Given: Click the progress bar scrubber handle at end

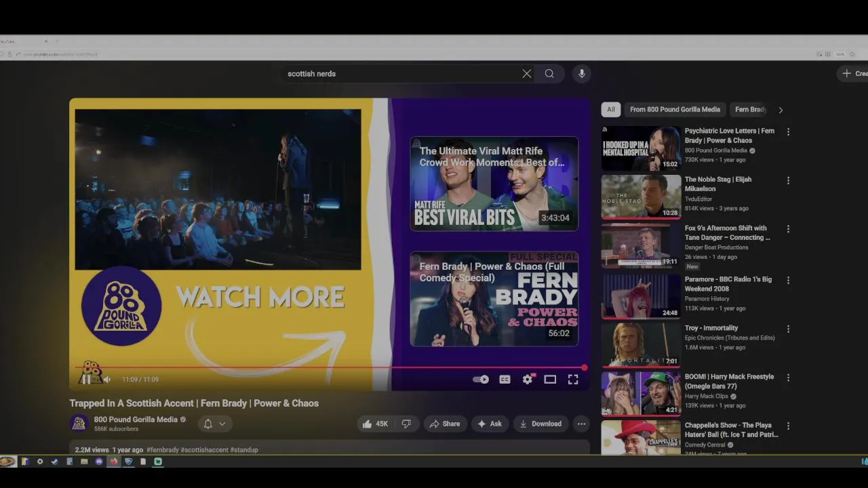Looking at the screenshot, I should point(584,368).
